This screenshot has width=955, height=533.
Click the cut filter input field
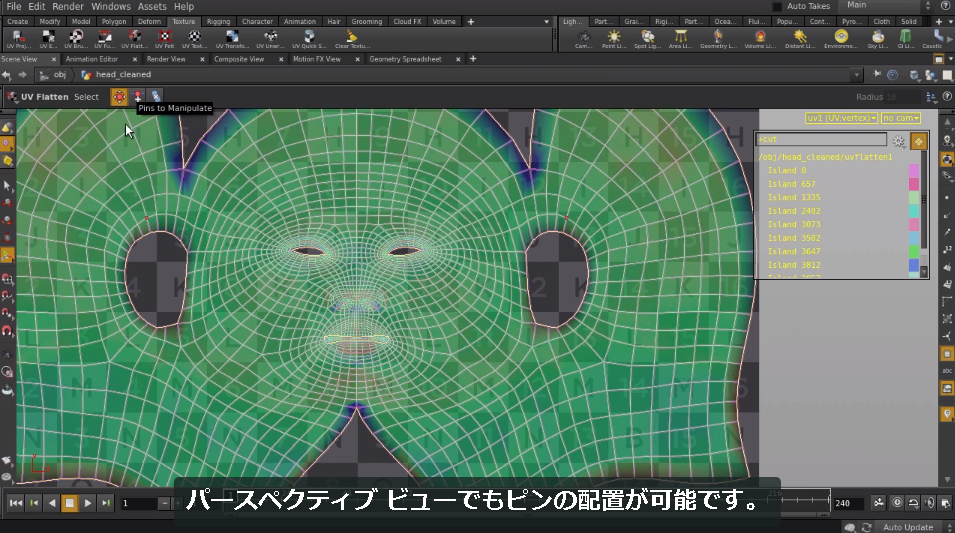(821, 139)
